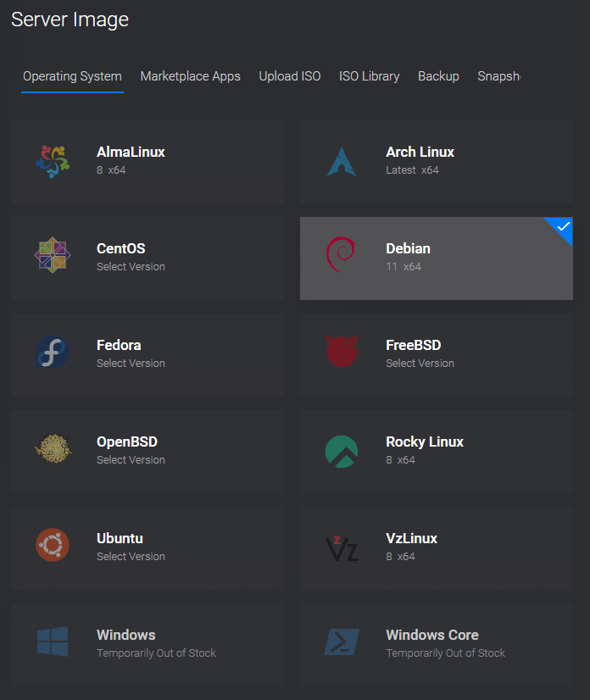Image resolution: width=590 pixels, height=700 pixels.
Task: Go to the ISO Library tab
Action: pos(369,76)
